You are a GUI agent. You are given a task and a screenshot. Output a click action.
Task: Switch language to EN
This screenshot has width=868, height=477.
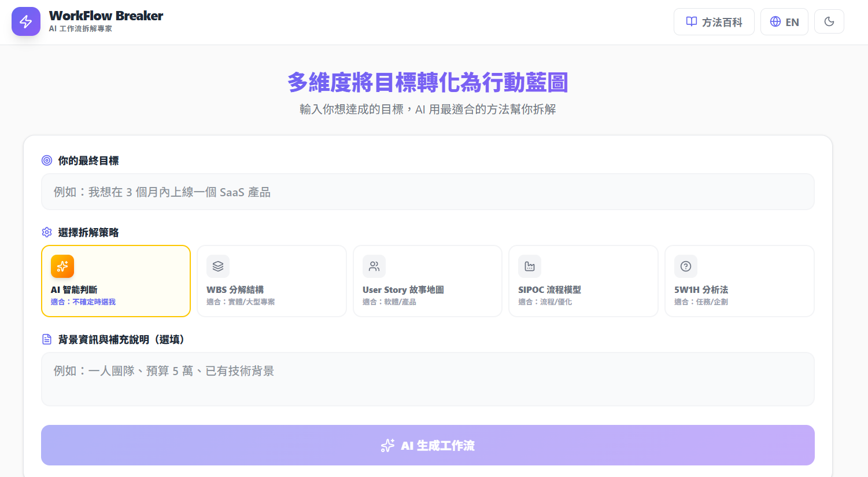(784, 21)
